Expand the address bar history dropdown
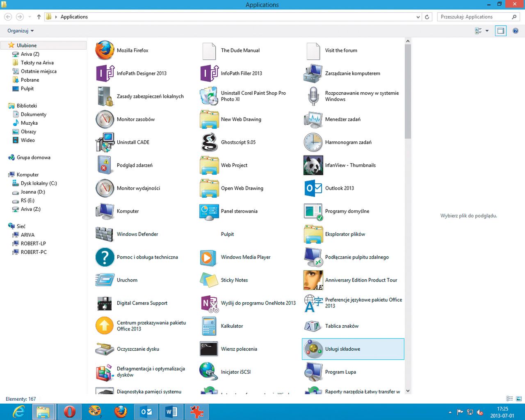525x420 pixels. pyautogui.click(x=418, y=17)
